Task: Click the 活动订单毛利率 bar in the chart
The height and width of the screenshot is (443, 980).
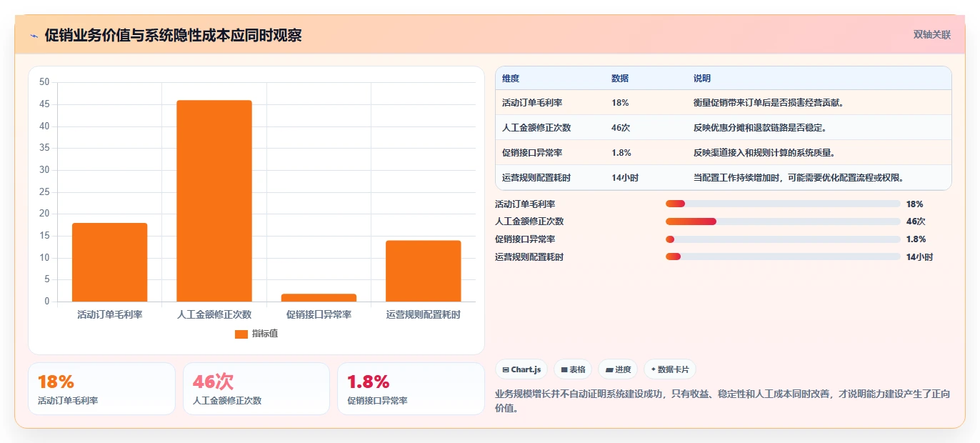Action: [109, 262]
